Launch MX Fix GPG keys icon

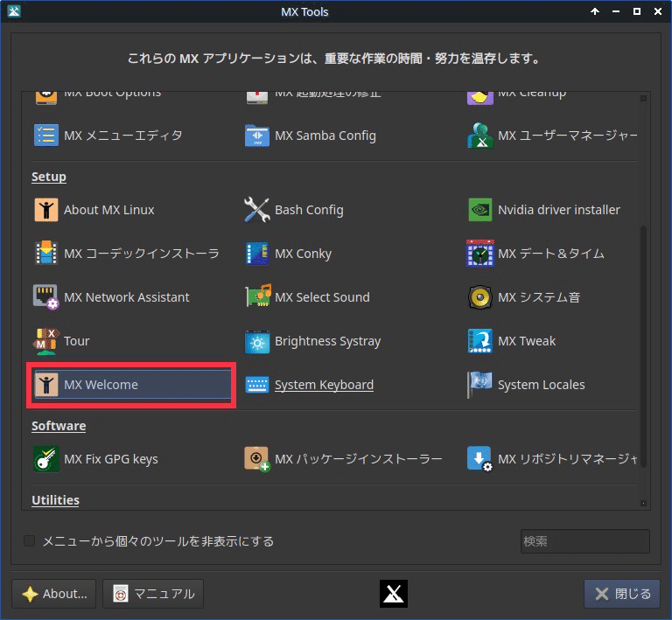tap(45, 459)
